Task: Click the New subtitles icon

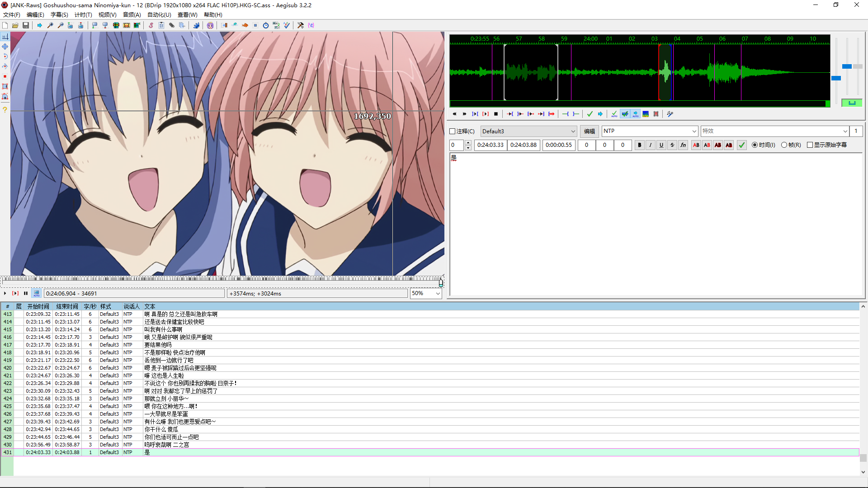Action: (x=5, y=25)
